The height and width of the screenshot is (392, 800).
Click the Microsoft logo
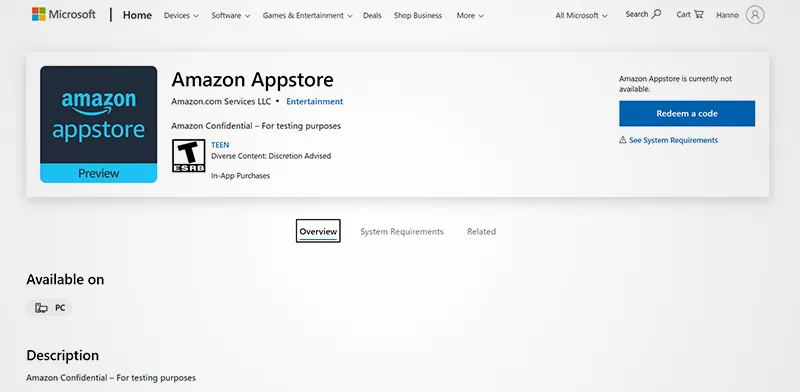click(63, 14)
